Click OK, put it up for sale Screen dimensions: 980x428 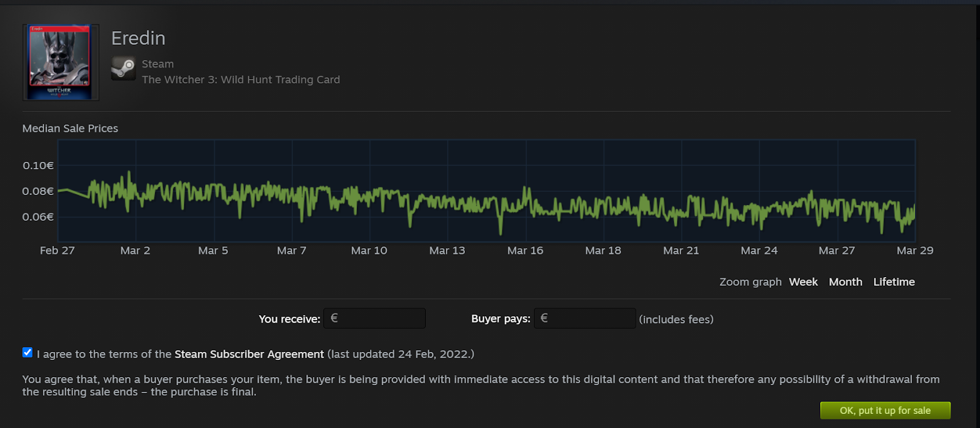[885, 411]
